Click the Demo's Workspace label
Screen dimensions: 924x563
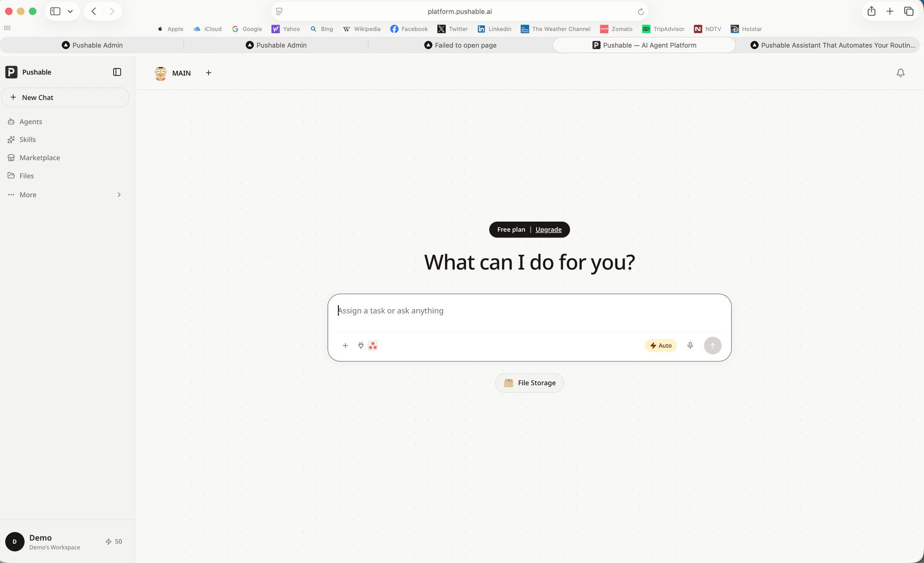pos(54,548)
